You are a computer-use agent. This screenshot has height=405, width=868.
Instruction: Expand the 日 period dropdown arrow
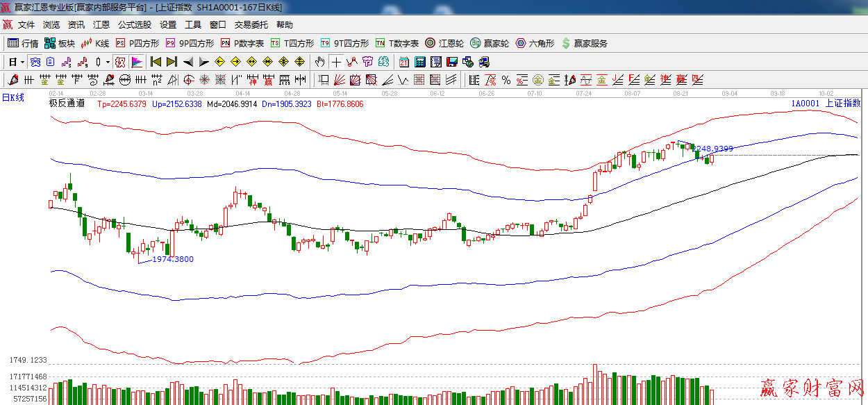[22, 62]
